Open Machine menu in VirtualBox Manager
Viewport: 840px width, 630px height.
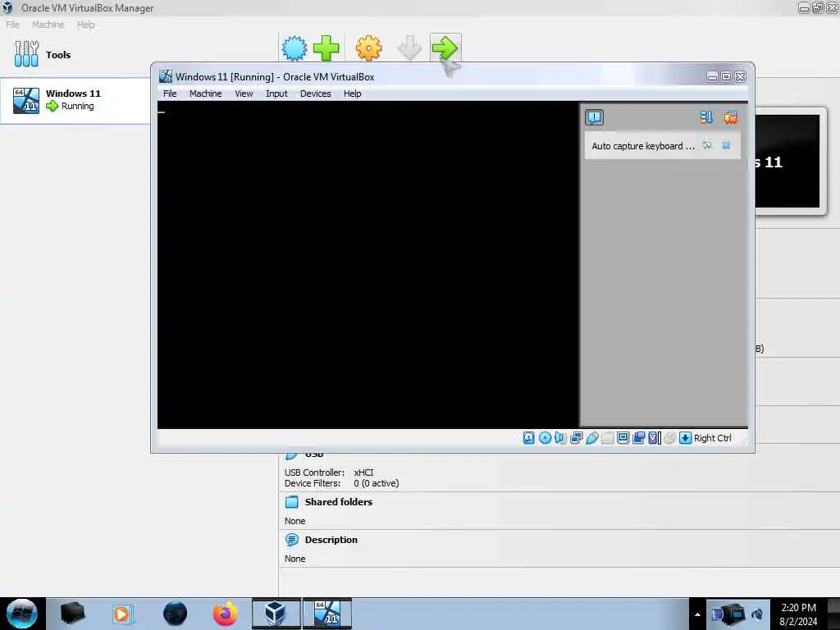point(48,25)
